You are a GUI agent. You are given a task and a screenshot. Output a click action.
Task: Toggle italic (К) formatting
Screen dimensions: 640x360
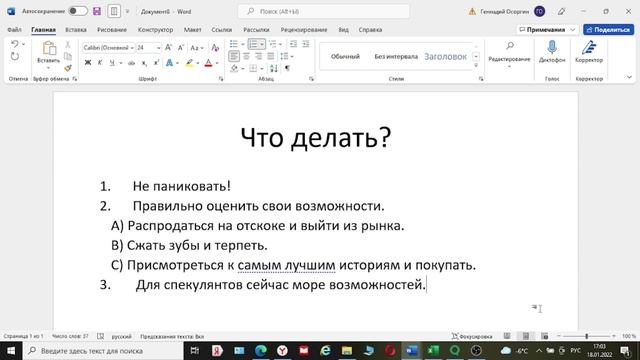pyautogui.click(x=100, y=62)
